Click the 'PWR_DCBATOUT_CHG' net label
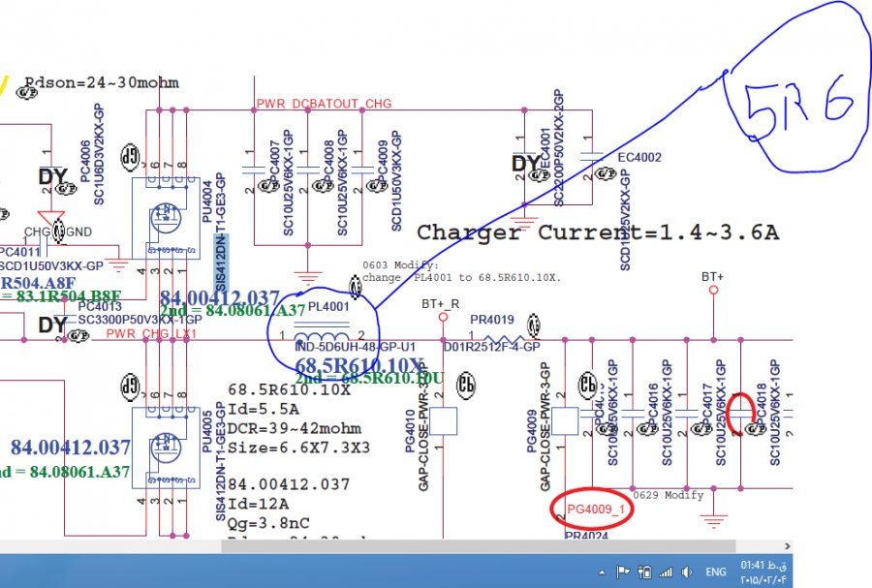The height and width of the screenshot is (588, 872). 324,104
